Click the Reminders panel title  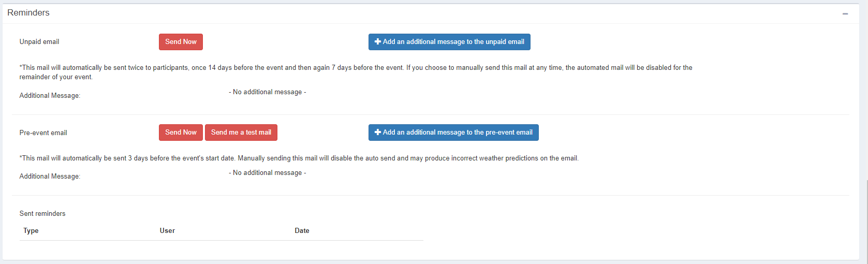pyautogui.click(x=28, y=13)
